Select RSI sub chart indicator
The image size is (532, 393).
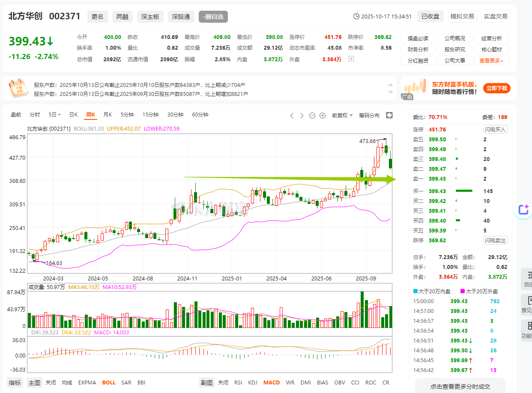coord(238,382)
